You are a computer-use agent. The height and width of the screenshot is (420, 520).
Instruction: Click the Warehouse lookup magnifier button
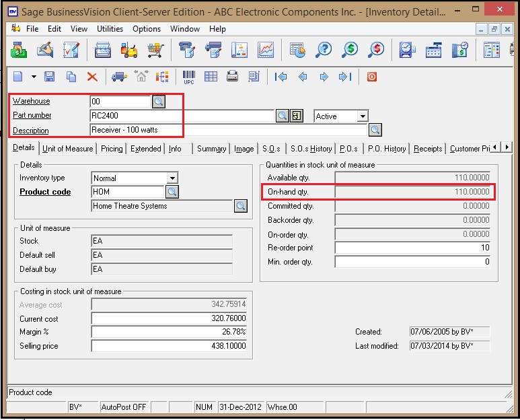(159, 102)
